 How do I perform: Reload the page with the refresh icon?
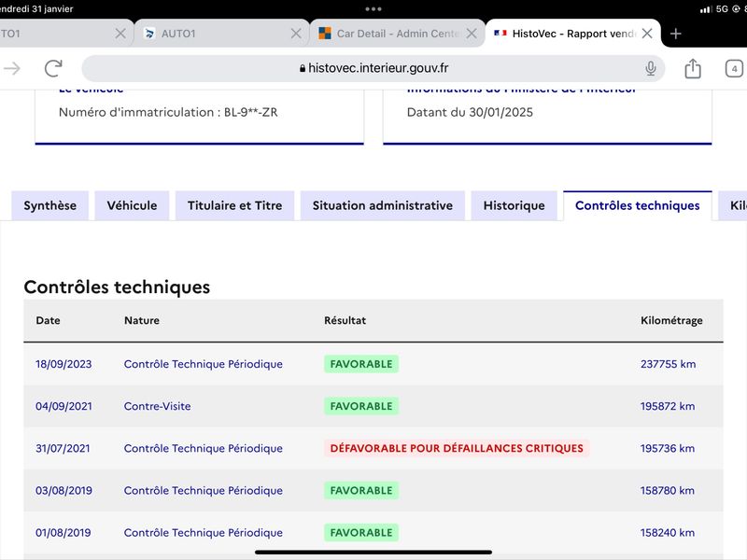click(x=53, y=68)
